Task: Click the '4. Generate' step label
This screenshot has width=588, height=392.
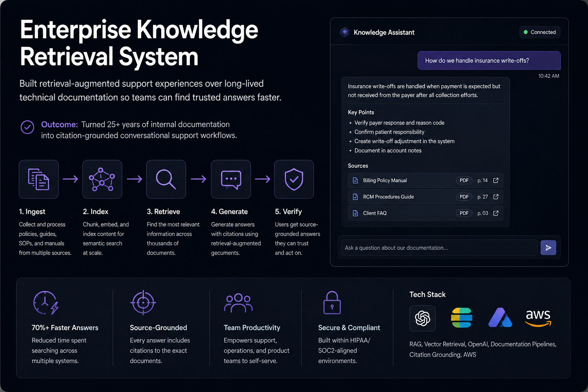Action: coord(229,212)
